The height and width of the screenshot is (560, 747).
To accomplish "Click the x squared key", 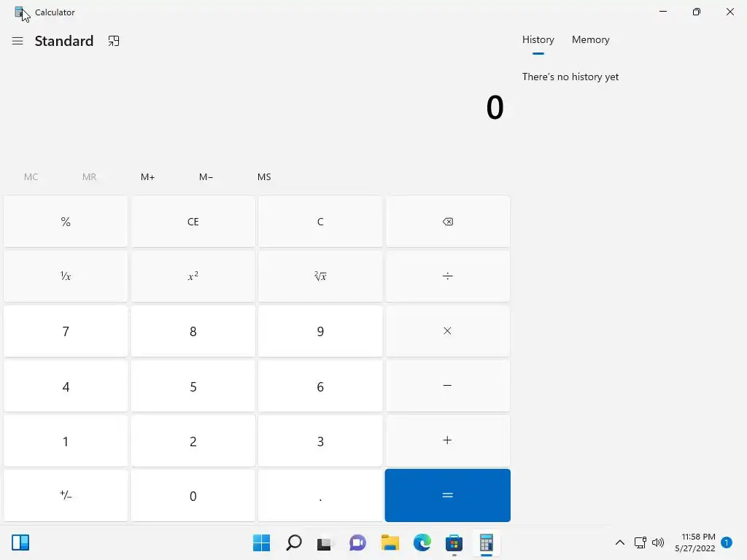I will 193,276.
